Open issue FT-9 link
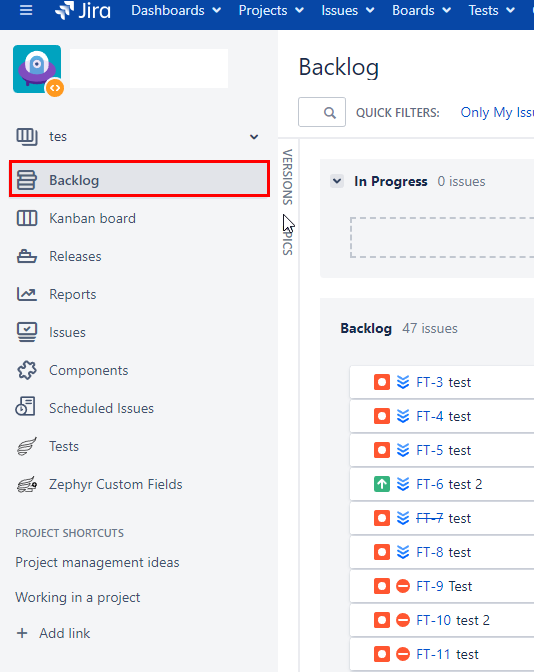This screenshot has height=672, width=534. point(429,586)
